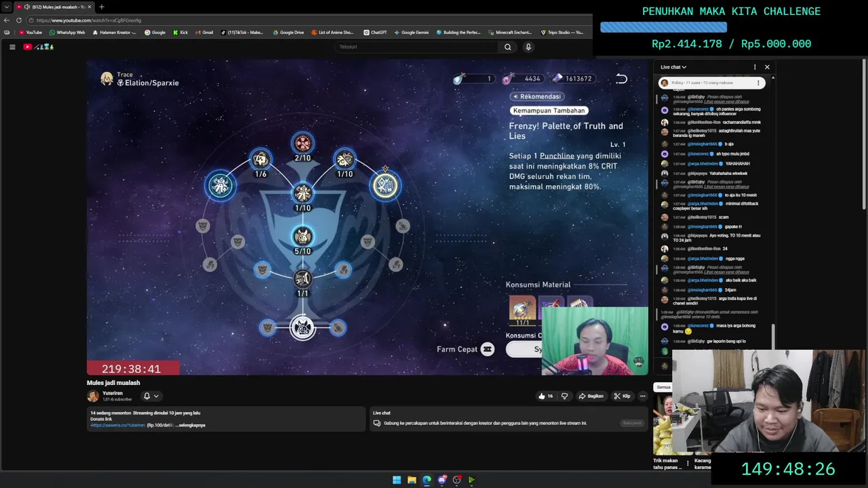Open the notification bell dropdown

click(151, 396)
